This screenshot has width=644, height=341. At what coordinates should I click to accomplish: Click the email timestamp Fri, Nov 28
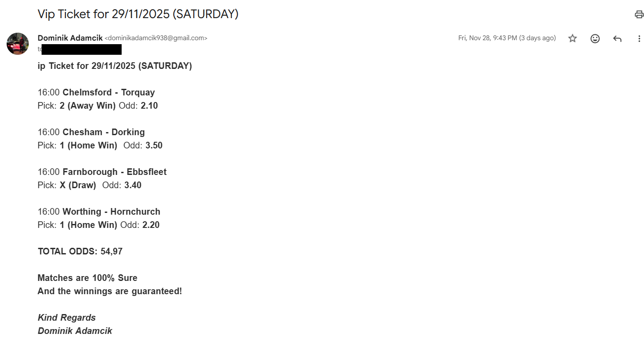[507, 38]
